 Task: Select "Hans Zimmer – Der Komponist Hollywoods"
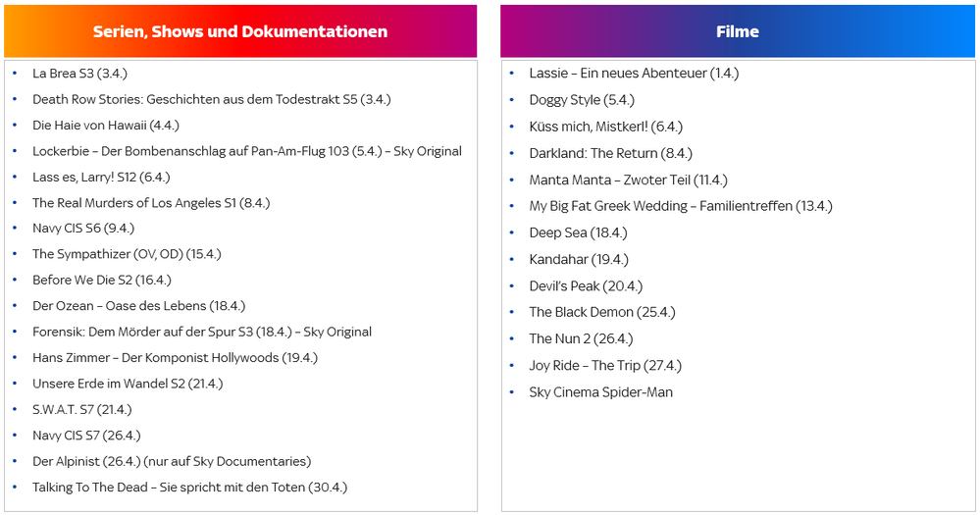(175, 358)
